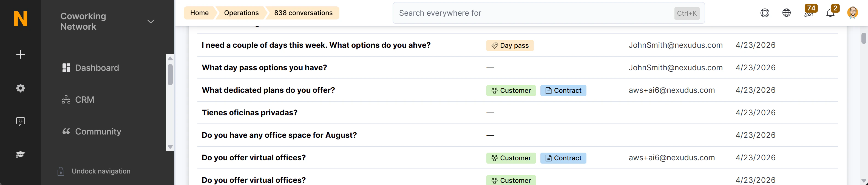
Task: Switch to the Operations breadcrumb
Action: [241, 13]
